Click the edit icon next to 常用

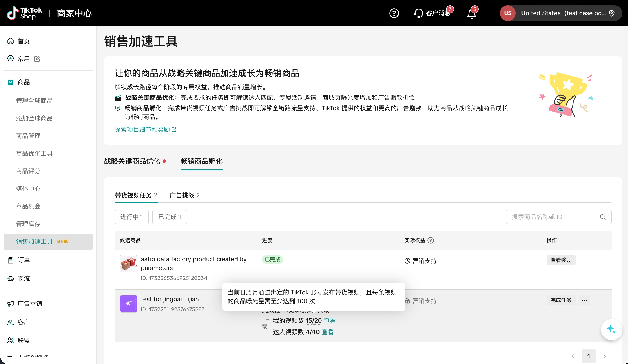37,59
